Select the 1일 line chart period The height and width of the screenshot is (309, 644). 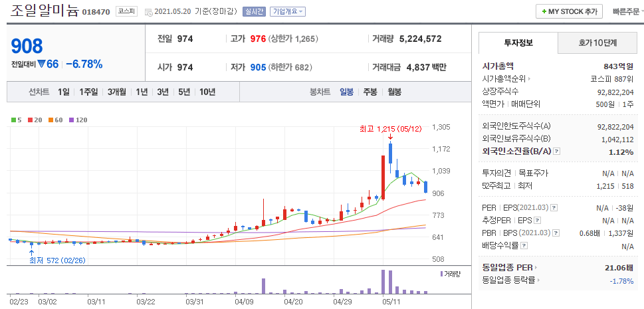point(64,92)
